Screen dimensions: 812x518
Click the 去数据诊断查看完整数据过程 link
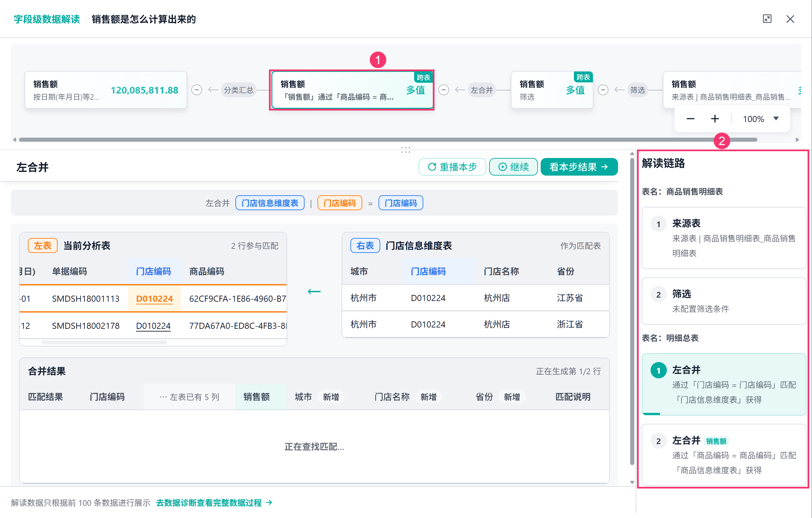[214, 502]
